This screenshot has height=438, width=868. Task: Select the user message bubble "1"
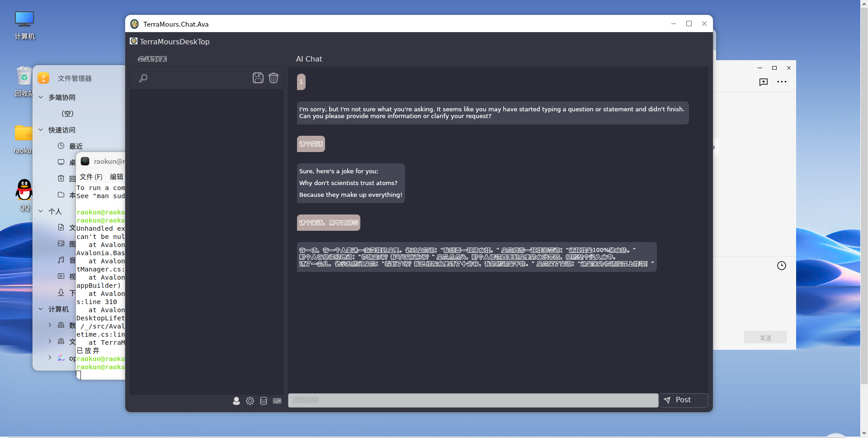click(301, 82)
